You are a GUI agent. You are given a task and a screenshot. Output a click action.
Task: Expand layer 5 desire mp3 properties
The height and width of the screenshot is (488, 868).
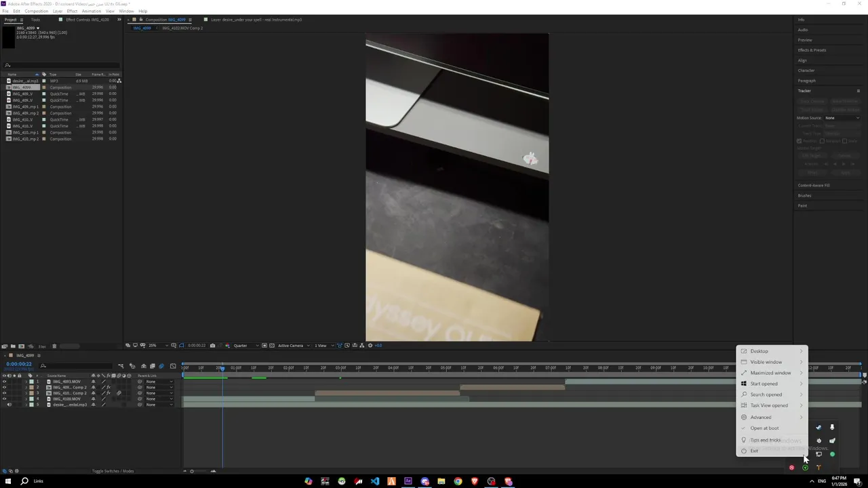26,405
